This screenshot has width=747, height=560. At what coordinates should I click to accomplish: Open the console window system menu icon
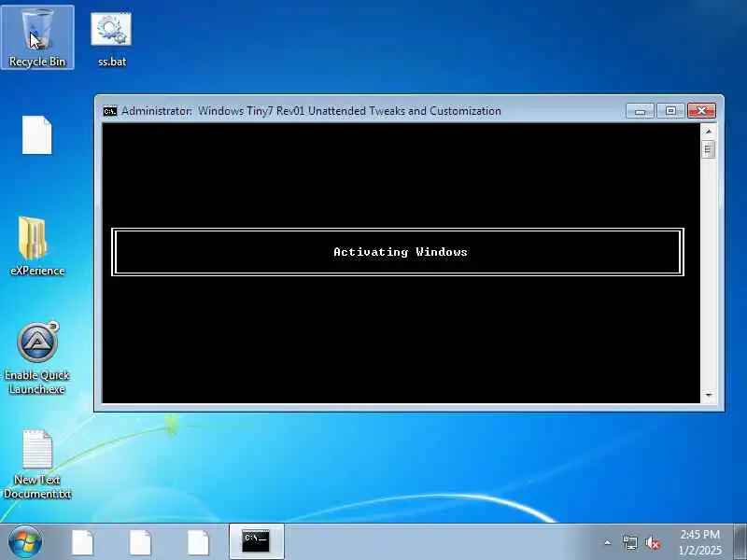[x=110, y=111]
